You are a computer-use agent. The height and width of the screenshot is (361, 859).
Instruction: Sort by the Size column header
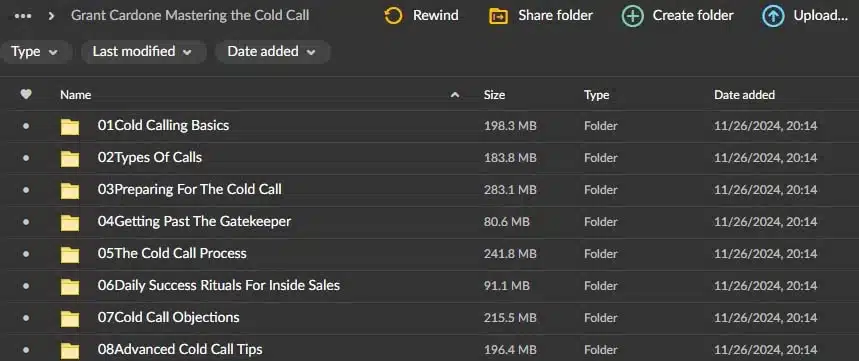point(494,95)
